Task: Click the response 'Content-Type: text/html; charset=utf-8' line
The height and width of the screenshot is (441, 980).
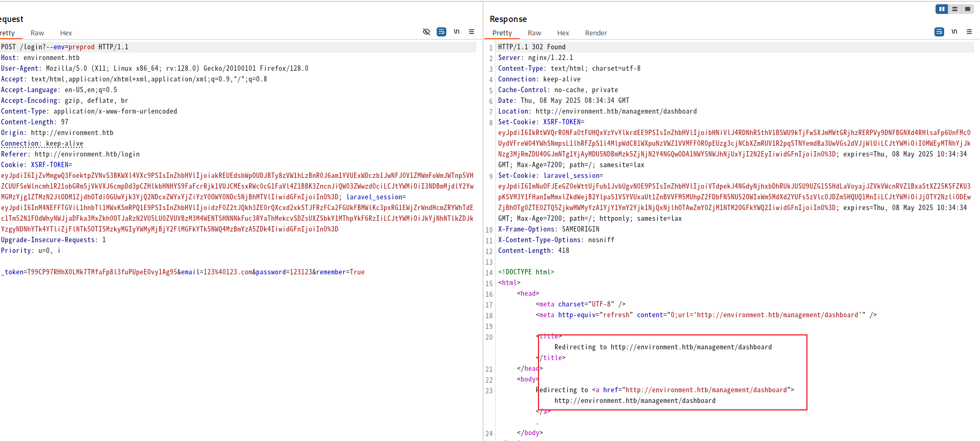Action: [x=569, y=69]
